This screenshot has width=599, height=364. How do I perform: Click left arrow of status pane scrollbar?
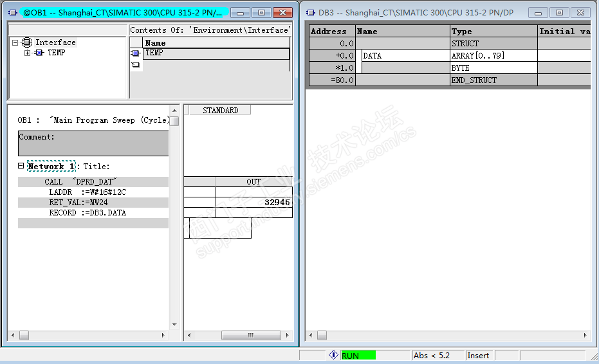click(x=189, y=335)
